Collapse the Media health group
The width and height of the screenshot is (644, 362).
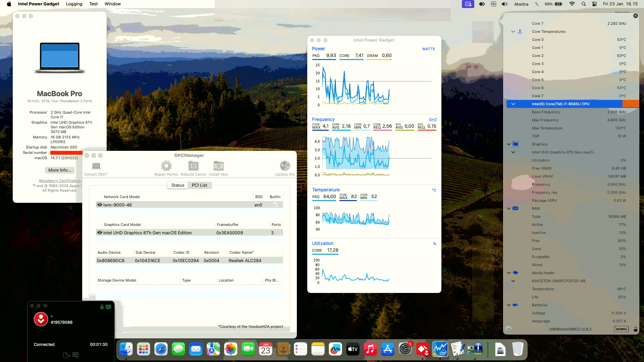(509, 273)
